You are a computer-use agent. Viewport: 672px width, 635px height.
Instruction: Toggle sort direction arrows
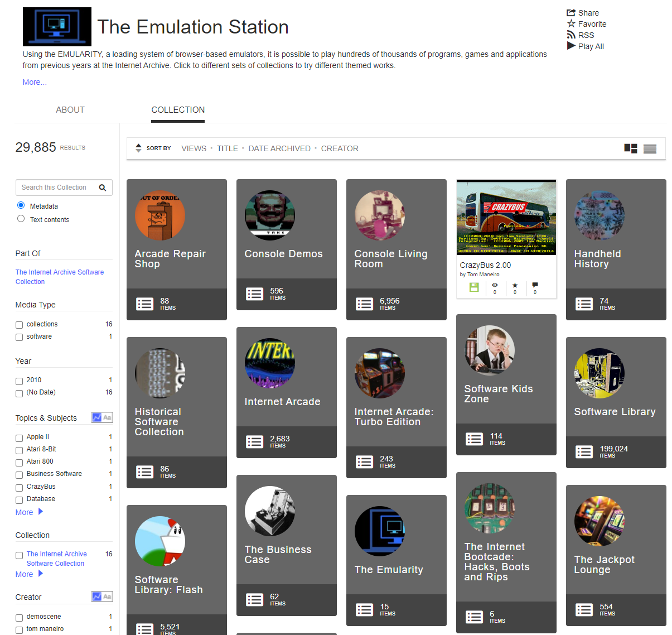point(138,148)
